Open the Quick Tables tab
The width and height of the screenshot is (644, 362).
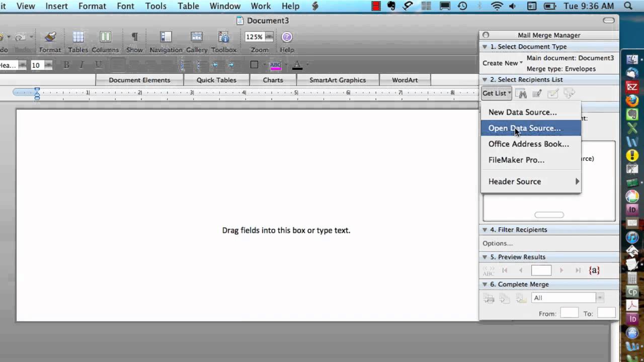[x=216, y=80]
